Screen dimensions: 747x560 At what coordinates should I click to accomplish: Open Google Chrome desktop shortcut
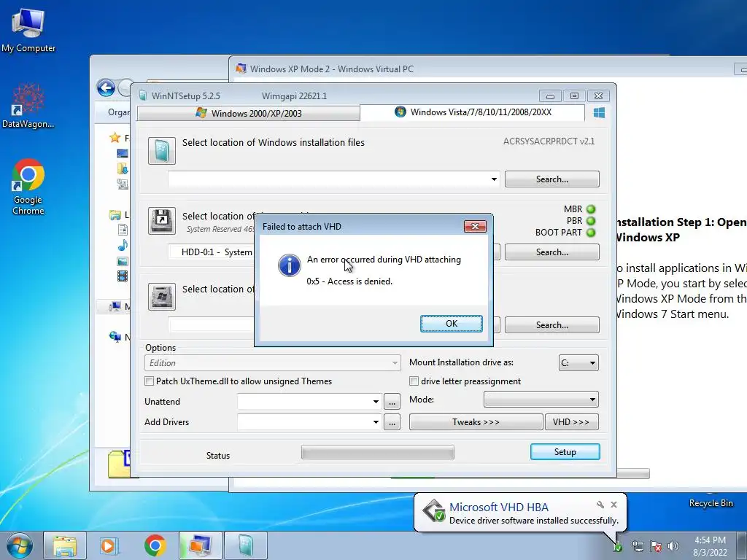tap(28, 187)
